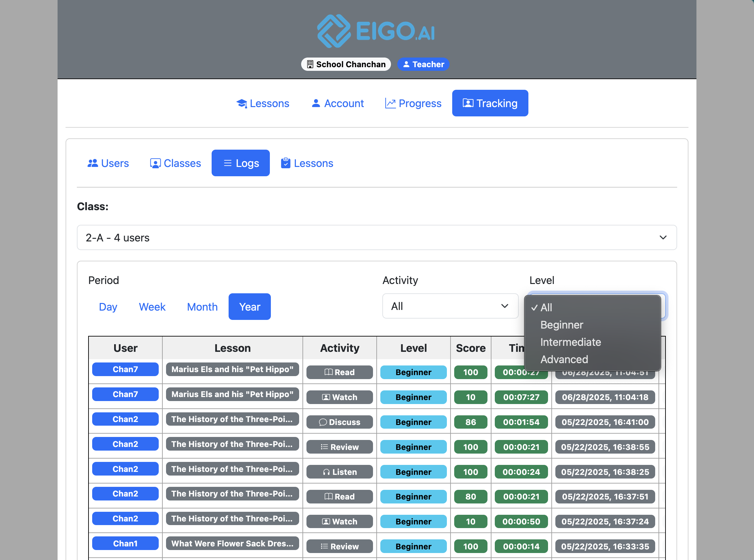754x560 pixels.
Task: Click the 00:07:27 time badge
Action: pyautogui.click(x=521, y=397)
